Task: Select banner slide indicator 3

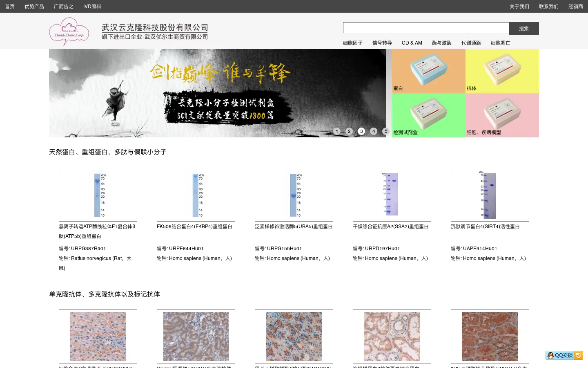Action: tap(361, 131)
